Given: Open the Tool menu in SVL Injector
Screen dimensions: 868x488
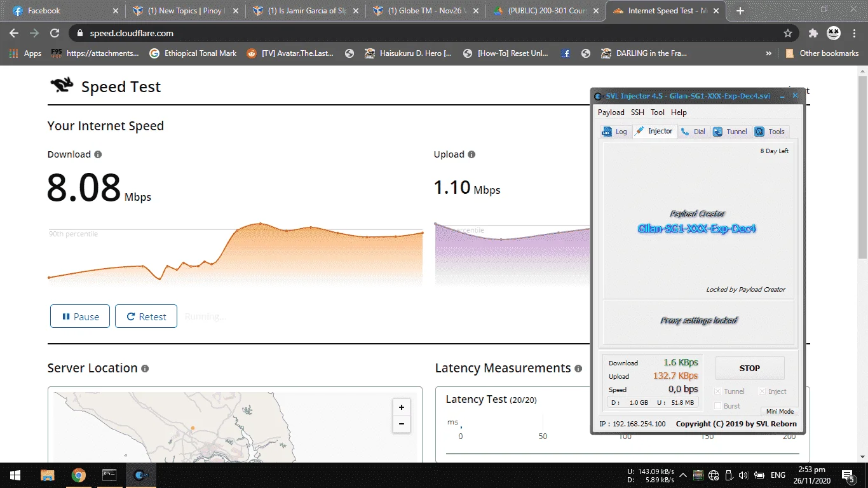Looking at the screenshot, I should (658, 112).
